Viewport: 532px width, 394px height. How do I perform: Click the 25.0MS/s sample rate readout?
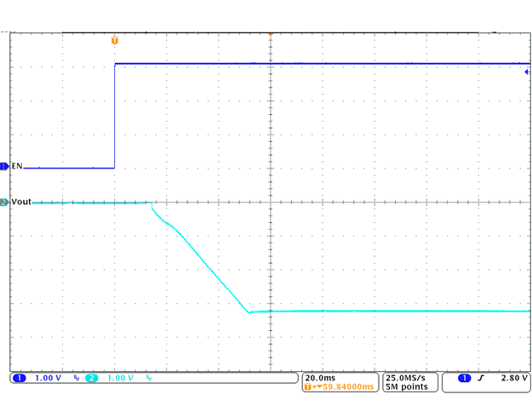pyautogui.click(x=409, y=377)
